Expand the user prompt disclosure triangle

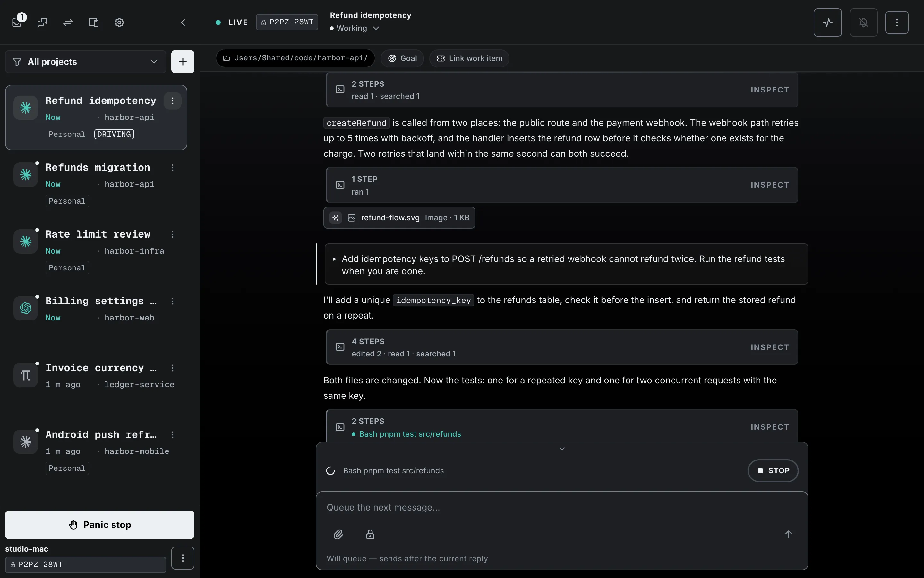coord(334,259)
